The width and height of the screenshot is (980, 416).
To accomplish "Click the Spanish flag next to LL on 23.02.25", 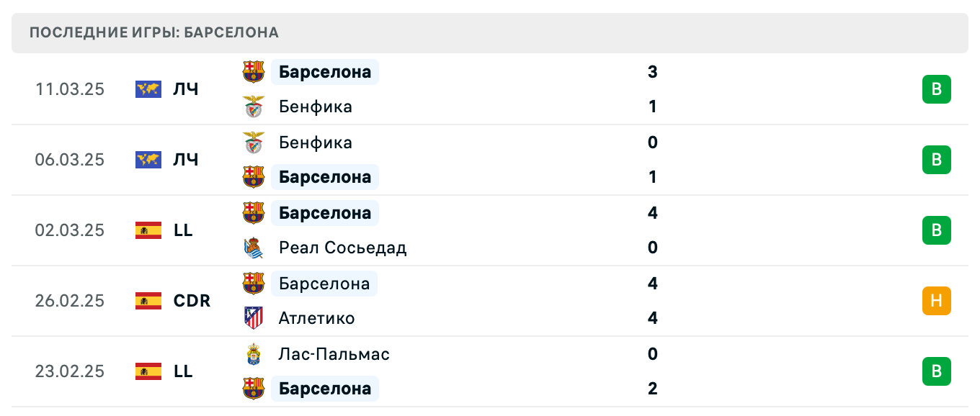I will coord(147,371).
